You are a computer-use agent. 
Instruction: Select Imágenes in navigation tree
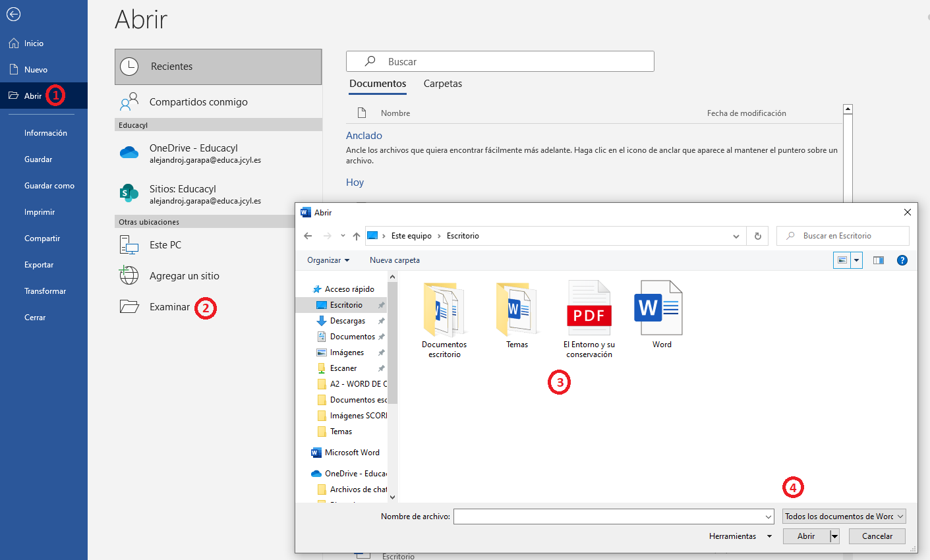pyautogui.click(x=341, y=352)
